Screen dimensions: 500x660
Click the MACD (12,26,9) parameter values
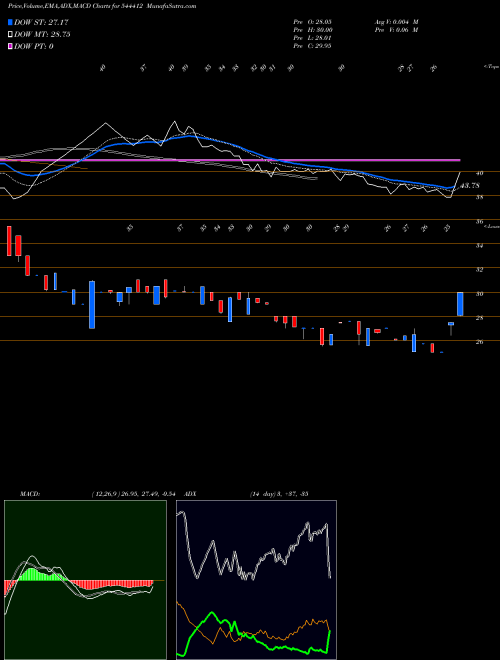[x=136, y=494]
